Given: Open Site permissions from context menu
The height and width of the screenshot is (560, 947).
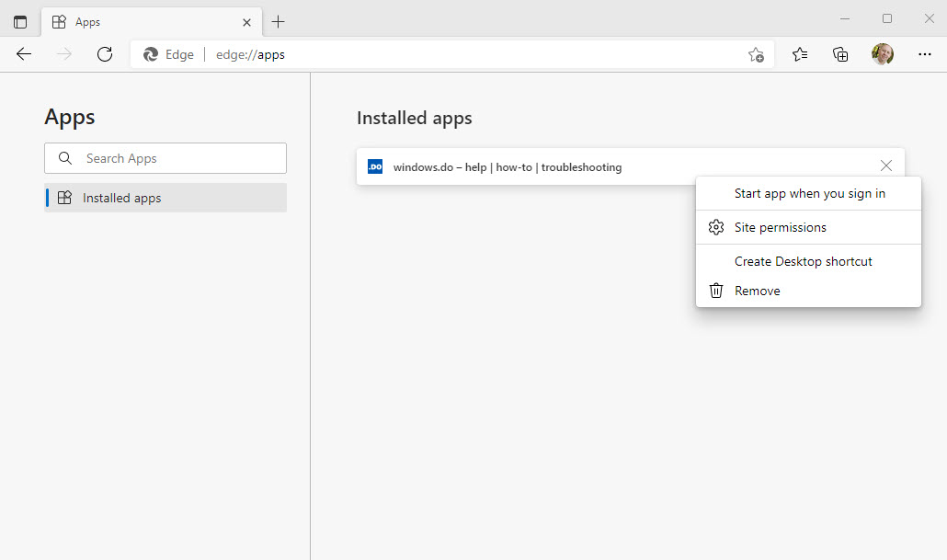Looking at the screenshot, I should click(x=780, y=227).
